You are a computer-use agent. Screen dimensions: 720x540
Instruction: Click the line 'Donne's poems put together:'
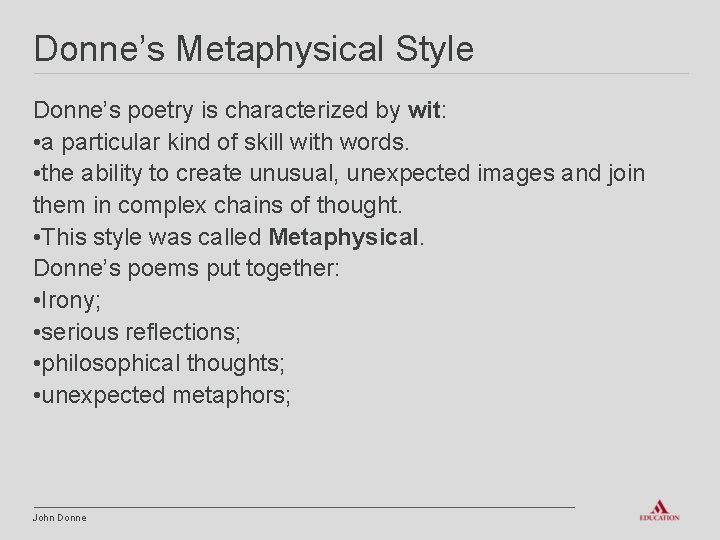(x=186, y=269)
